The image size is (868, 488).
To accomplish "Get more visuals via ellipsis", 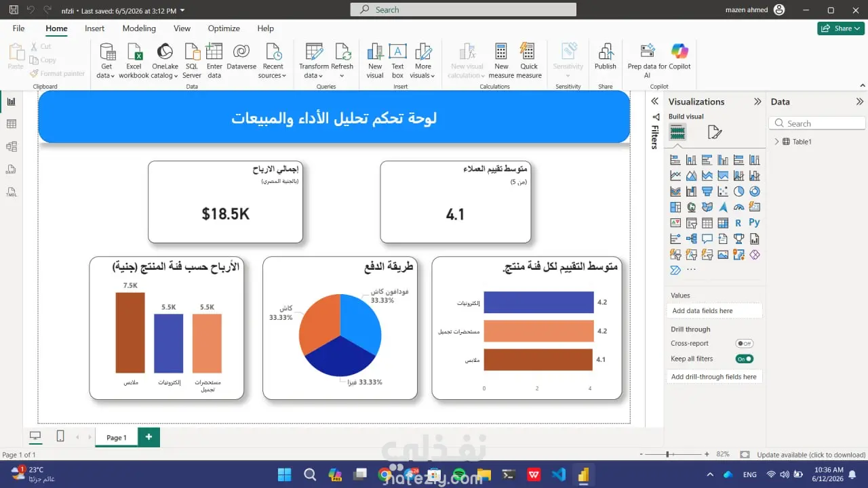I will [691, 270].
